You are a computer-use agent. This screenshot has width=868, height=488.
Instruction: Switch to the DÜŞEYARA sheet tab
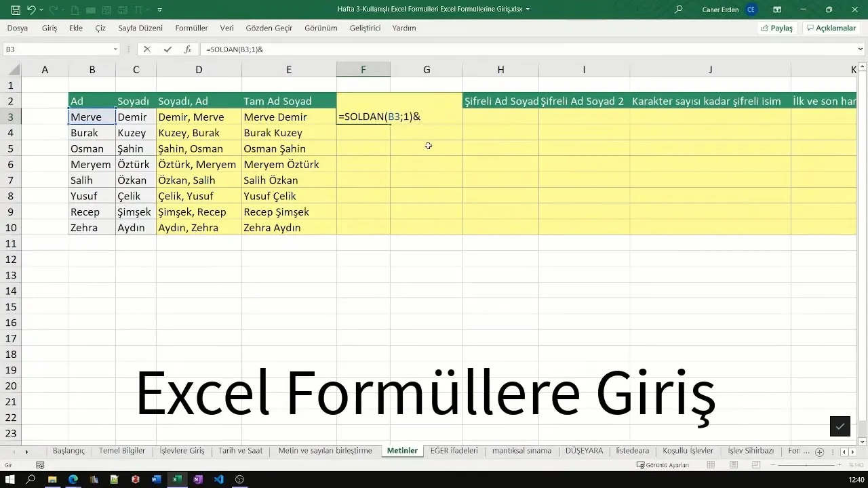coord(584,451)
